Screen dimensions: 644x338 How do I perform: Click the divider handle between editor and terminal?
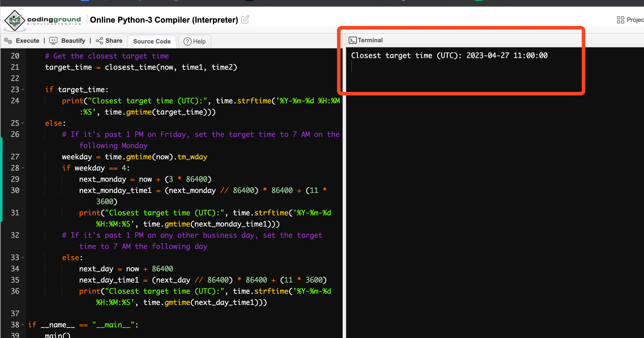click(344, 186)
